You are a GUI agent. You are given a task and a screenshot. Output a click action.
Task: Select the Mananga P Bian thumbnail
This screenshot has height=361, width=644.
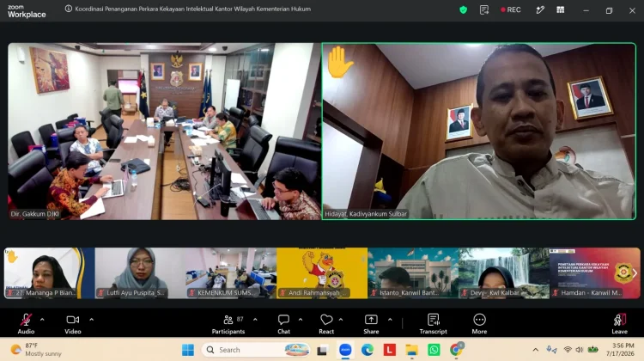[x=49, y=273]
